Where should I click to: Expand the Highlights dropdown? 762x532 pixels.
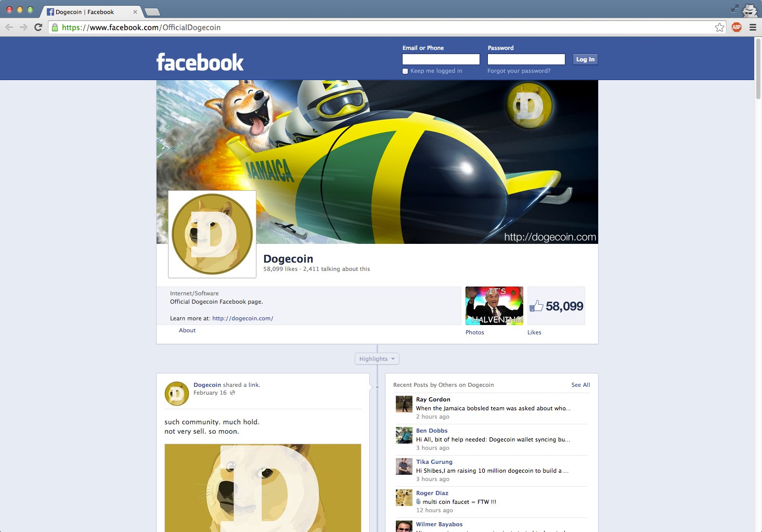[x=377, y=359]
